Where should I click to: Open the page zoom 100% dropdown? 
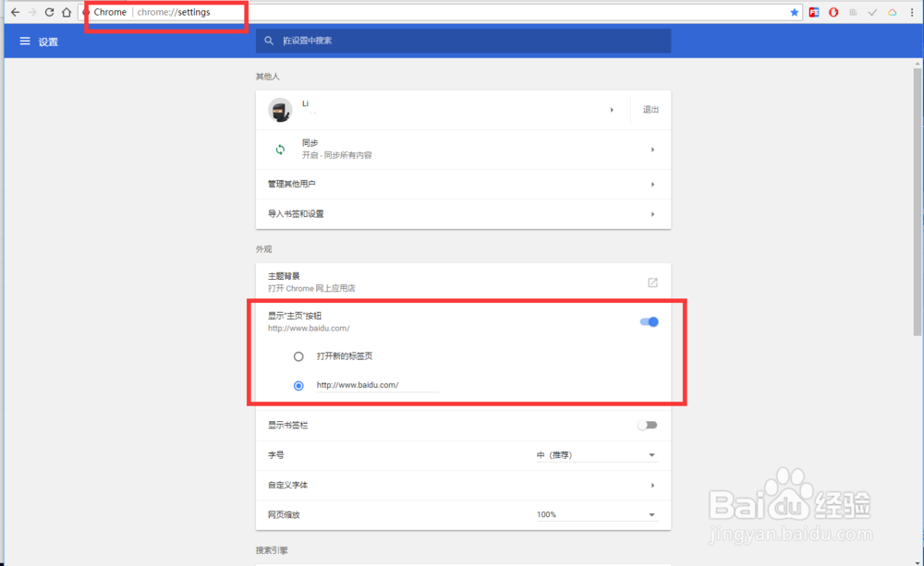(596, 515)
